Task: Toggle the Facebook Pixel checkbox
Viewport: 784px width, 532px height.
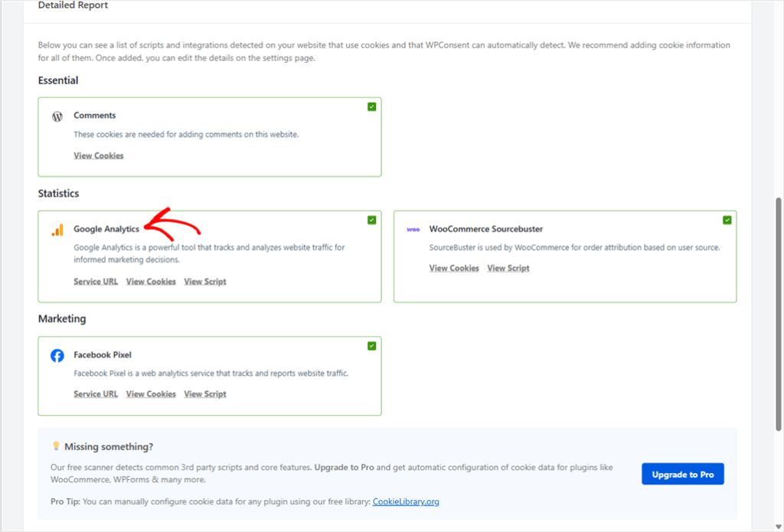Action: coord(371,346)
